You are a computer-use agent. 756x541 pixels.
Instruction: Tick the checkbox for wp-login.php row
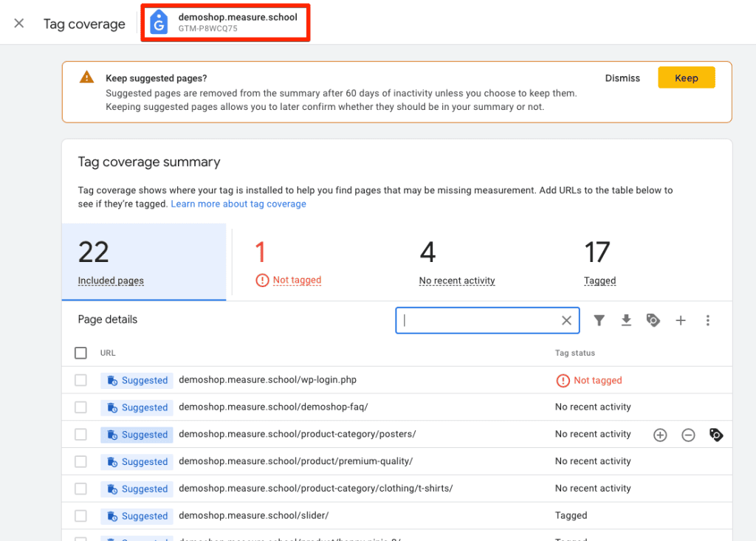pos(80,380)
